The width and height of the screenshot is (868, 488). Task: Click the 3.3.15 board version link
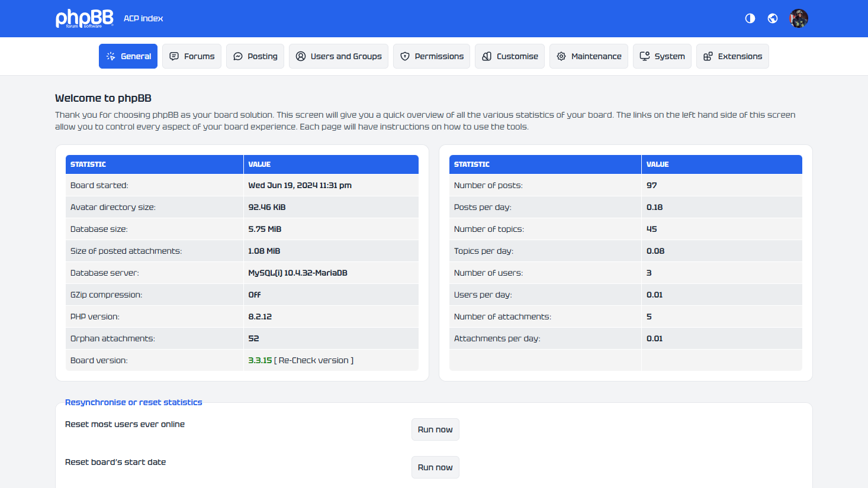click(x=260, y=360)
